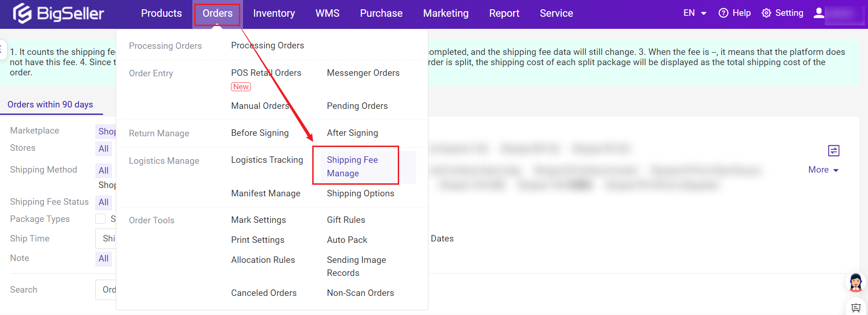Open Allocation Rules
This screenshot has height=315, width=868.
pyautogui.click(x=263, y=260)
